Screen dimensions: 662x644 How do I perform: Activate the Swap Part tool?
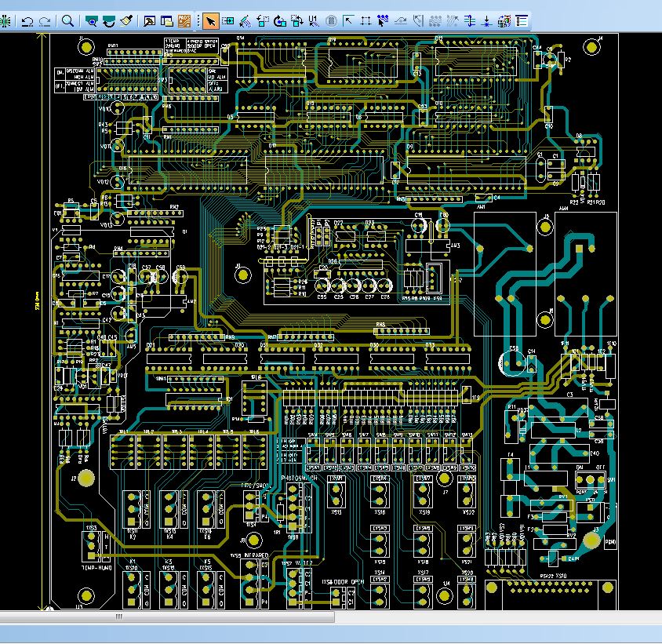click(296, 20)
